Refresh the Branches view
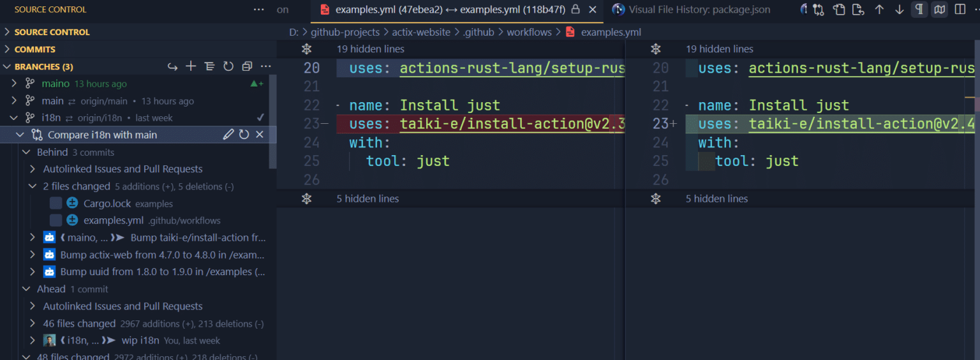Screen dimensions: 980x360 [x=228, y=66]
